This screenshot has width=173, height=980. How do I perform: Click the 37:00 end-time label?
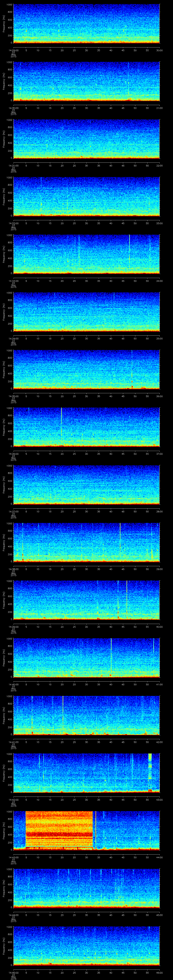(x=160, y=454)
